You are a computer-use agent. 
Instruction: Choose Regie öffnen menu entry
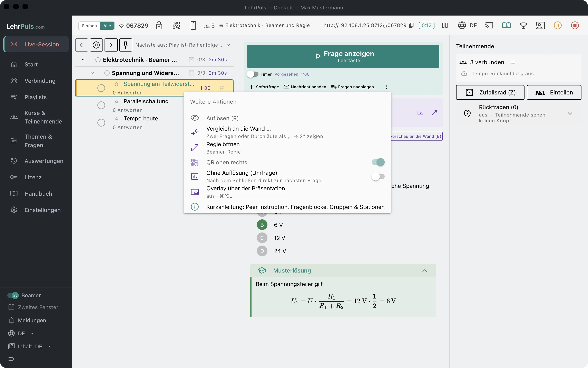pos(287,148)
